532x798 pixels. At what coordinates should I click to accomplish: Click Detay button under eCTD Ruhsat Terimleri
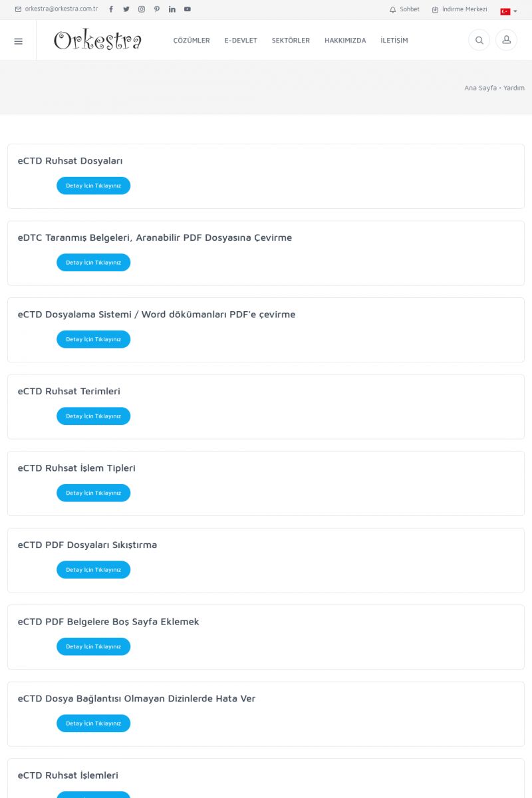click(93, 416)
